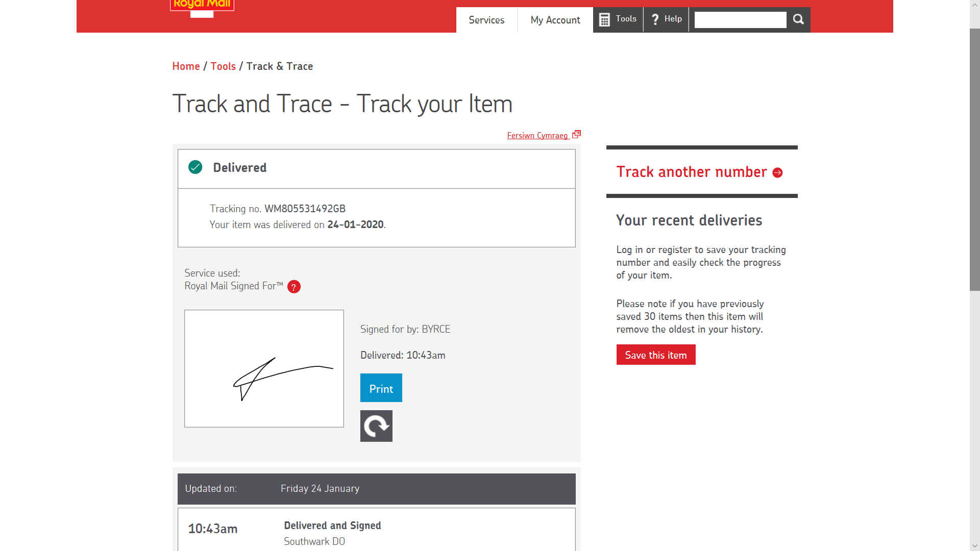Click Track another number link

click(692, 172)
